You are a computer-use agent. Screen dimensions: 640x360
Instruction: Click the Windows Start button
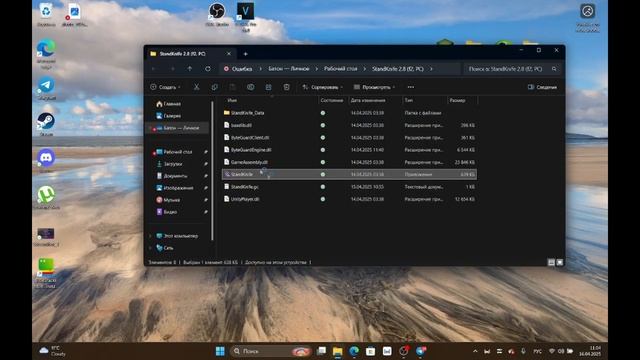click(x=220, y=351)
